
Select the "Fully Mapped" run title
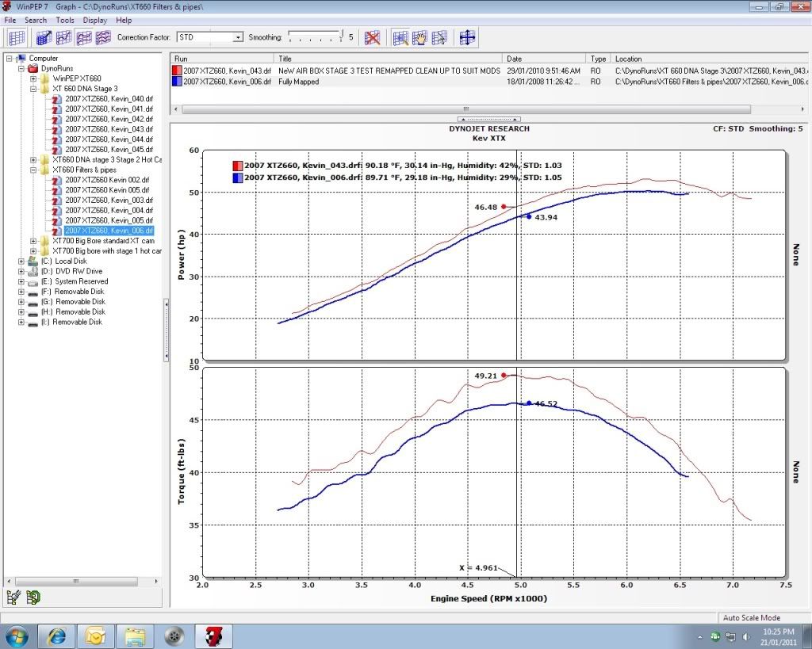(x=299, y=82)
